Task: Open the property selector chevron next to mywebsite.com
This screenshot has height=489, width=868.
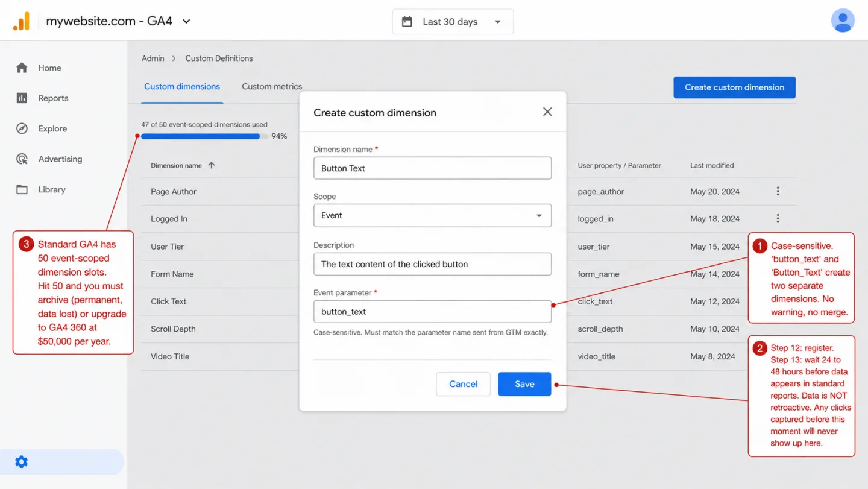Action: [x=186, y=21]
